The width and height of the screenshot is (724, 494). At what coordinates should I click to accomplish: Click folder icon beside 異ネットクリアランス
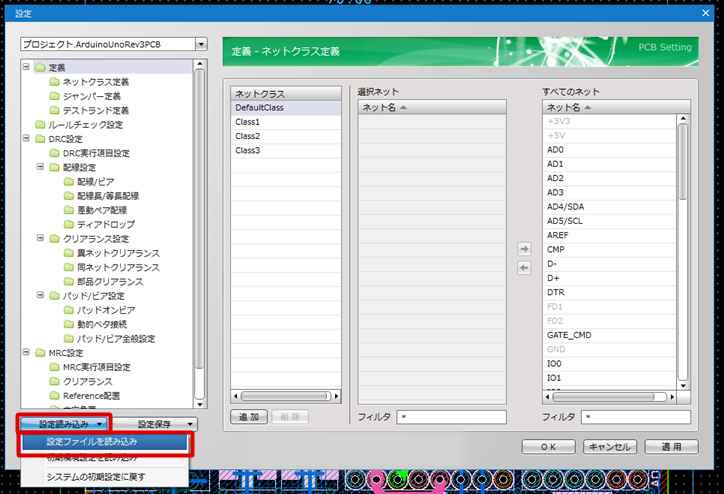(x=69, y=253)
